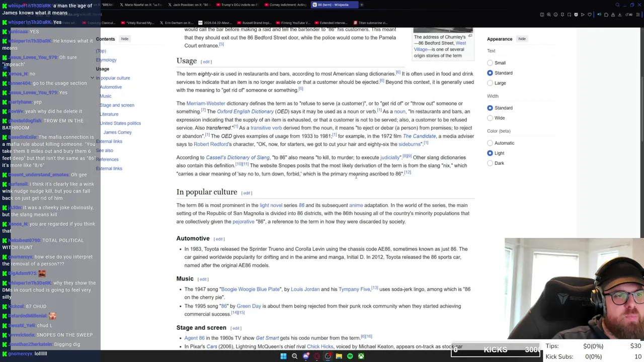
Task: Collapse In popular culture contents section
Action: [x=92, y=78]
